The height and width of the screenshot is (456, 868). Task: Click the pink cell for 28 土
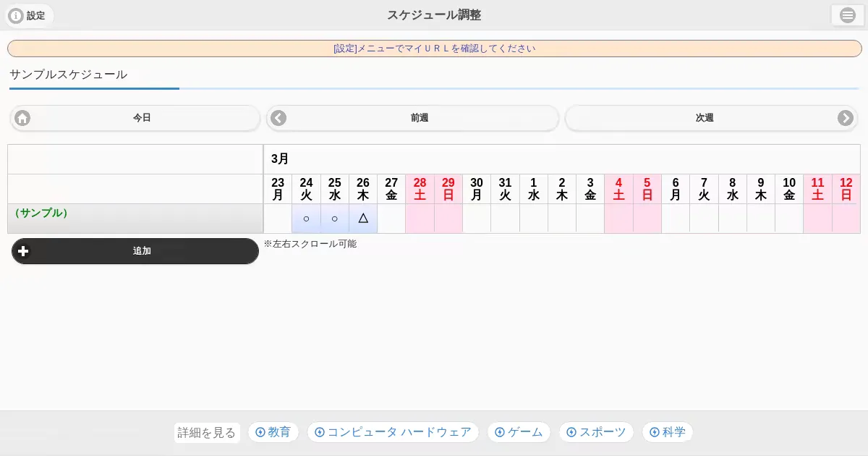(x=420, y=218)
